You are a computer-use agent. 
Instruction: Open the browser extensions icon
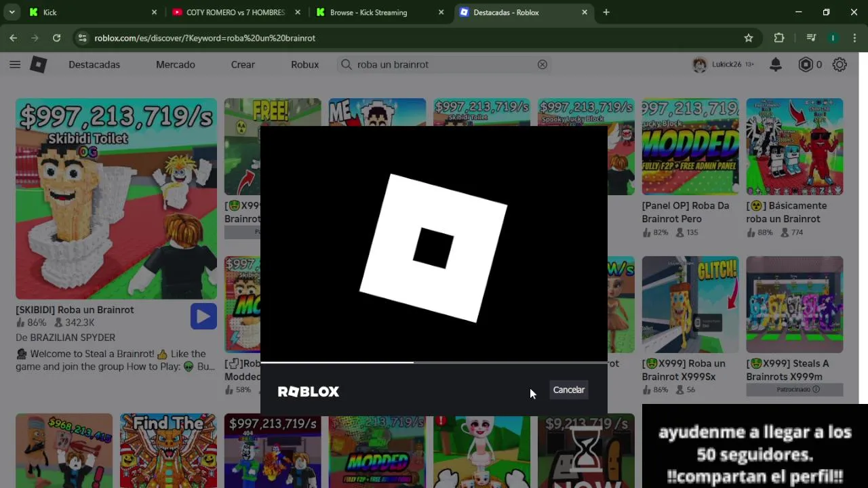(779, 38)
